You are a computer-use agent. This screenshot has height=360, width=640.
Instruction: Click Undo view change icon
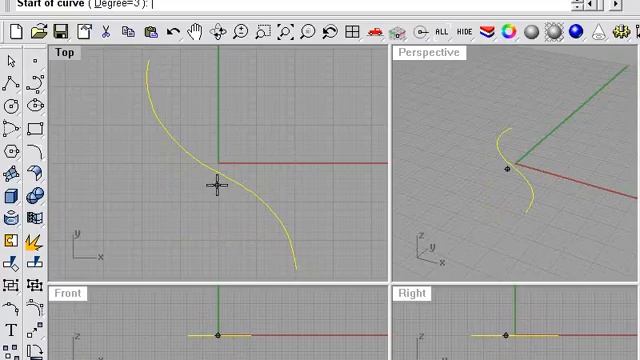[330, 32]
